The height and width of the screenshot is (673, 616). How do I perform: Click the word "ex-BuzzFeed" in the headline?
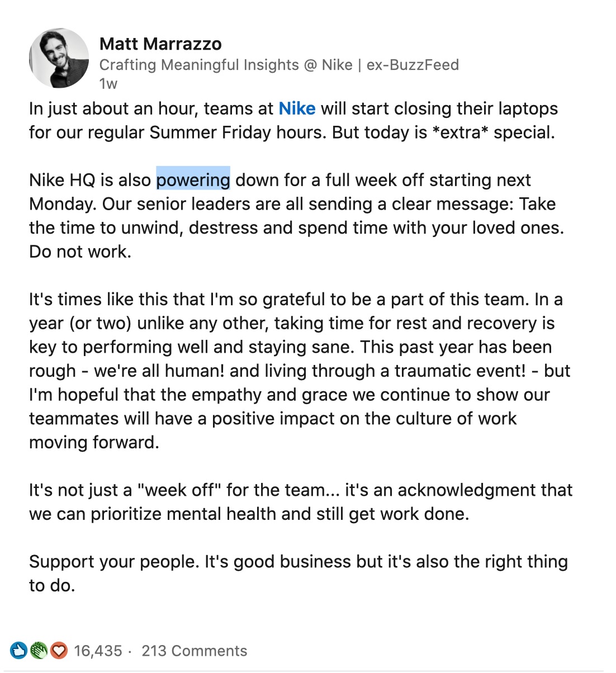pos(413,65)
